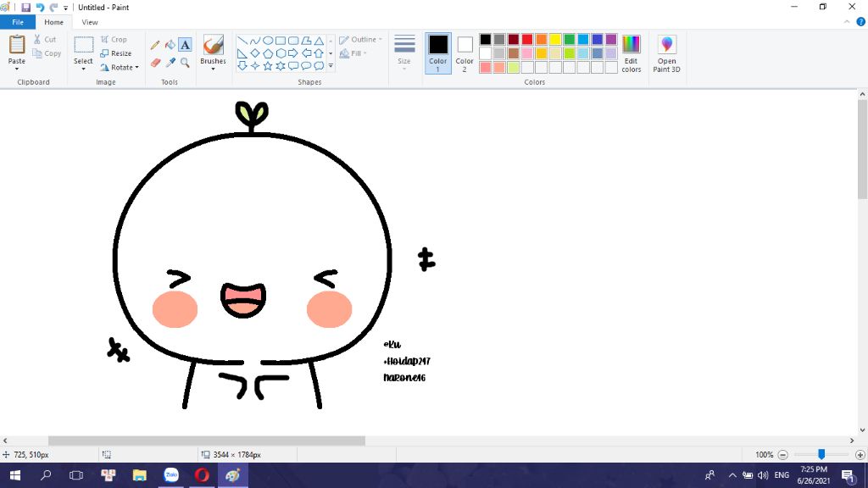Choose the Triangle shape
The height and width of the screenshot is (488, 868).
point(319,41)
